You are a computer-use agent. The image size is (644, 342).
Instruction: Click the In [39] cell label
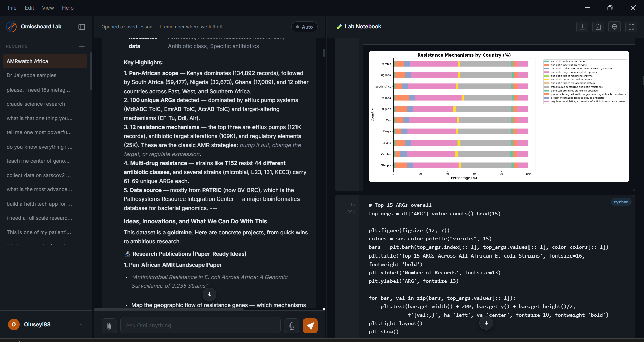click(x=350, y=208)
